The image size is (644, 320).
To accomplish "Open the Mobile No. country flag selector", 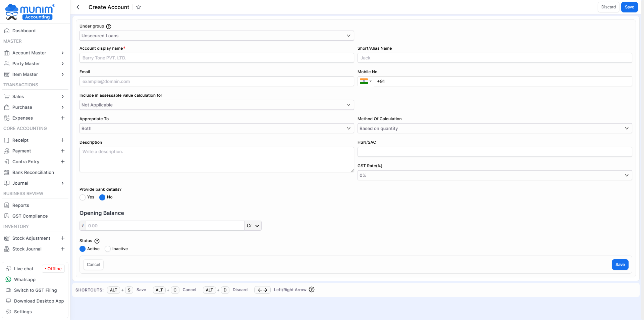I will tap(366, 81).
